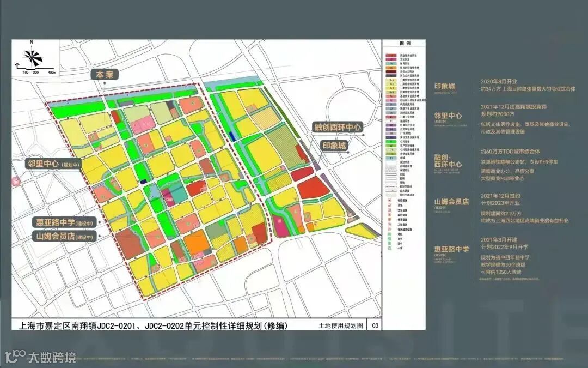Click the text 规划约9000方
The height and width of the screenshot is (368, 588).
498,114
